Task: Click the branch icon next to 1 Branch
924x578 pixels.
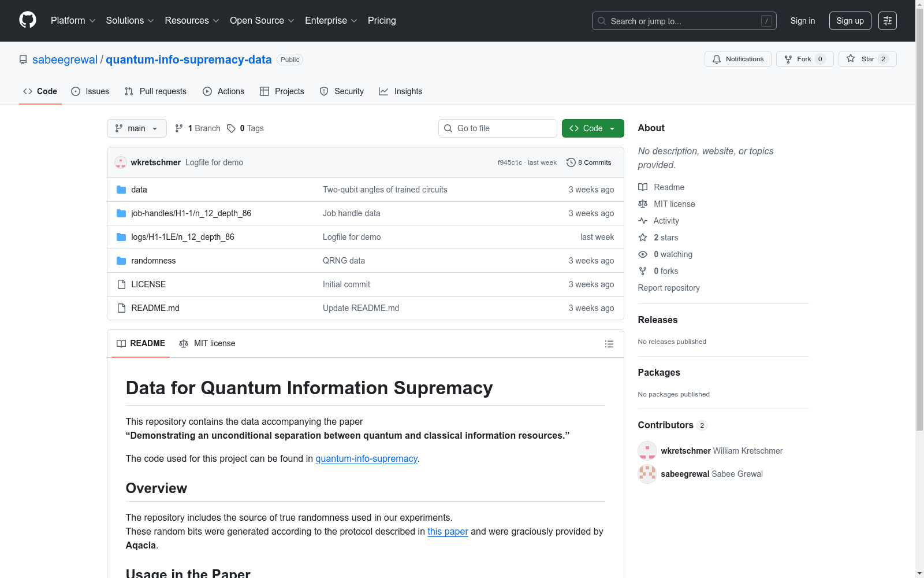Action: [x=179, y=128]
